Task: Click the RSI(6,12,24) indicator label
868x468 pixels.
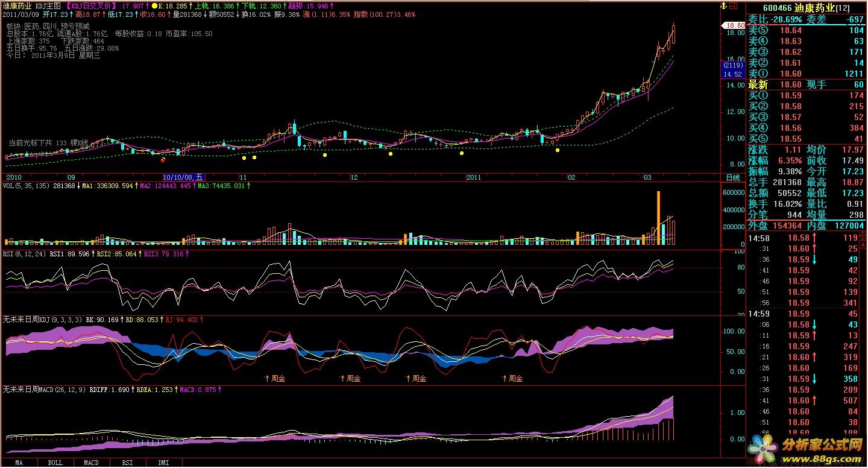Action: click(25, 254)
